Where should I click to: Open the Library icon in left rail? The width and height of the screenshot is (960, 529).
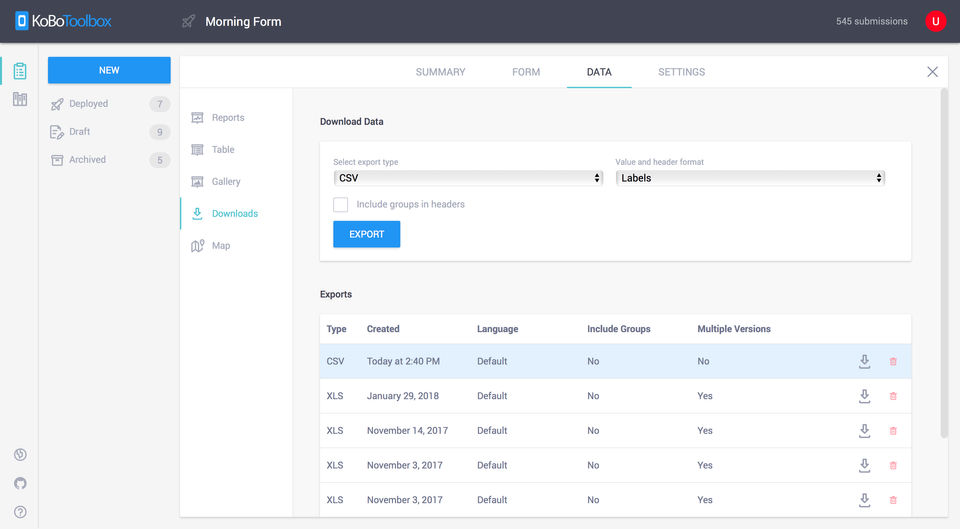20,99
